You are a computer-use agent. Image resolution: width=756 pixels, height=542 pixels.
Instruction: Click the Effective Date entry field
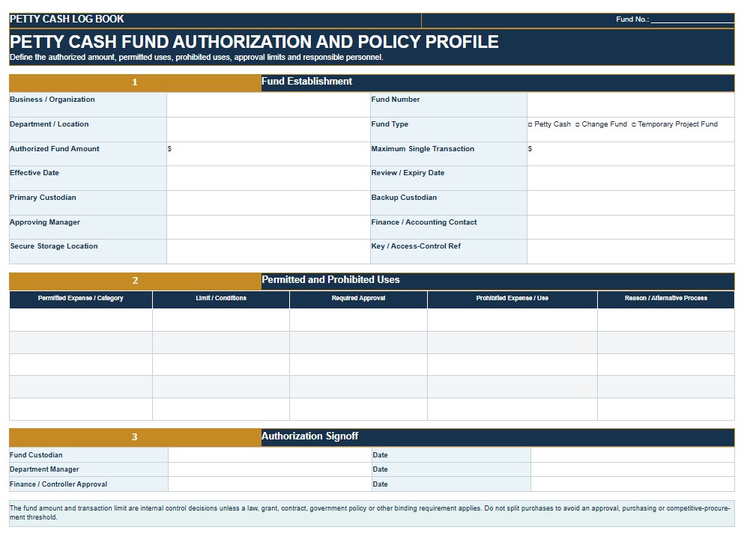(268, 178)
